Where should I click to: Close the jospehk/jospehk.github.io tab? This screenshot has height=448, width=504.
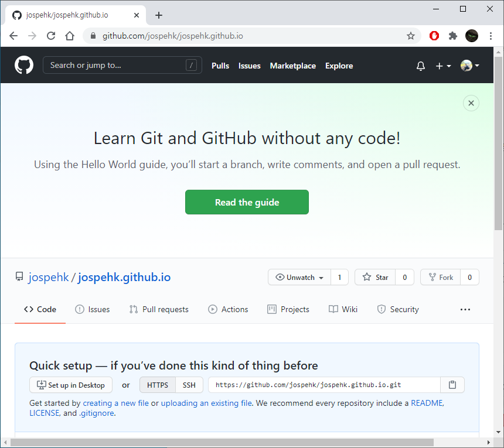pyautogui.click(x=137, y=15)
